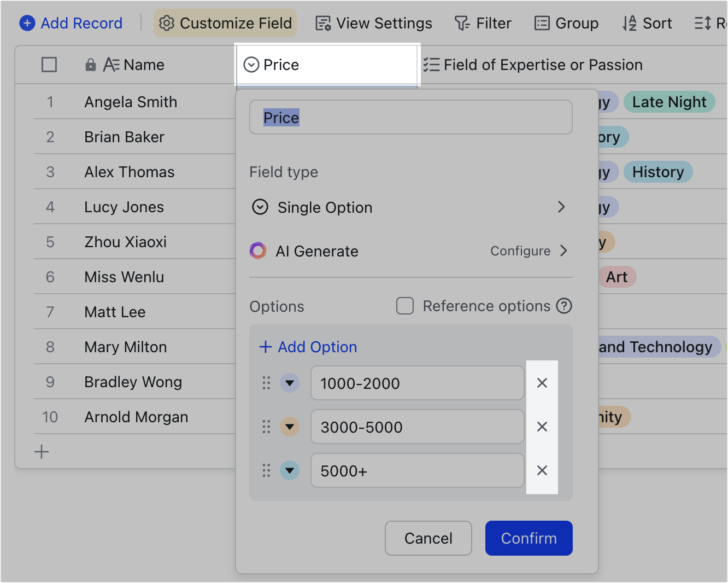
Task: Toggle the select-all checkbox in the header
Action: pyautogui.click(x=49, y=64)
